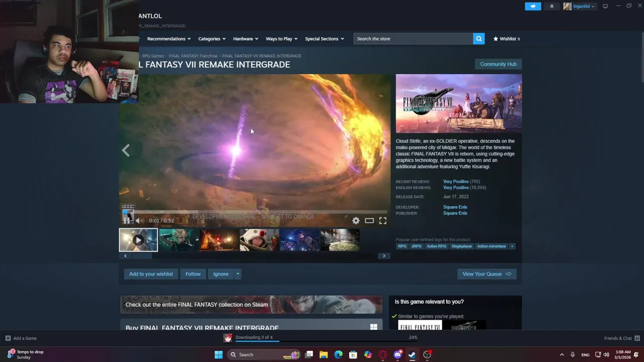Click the Action-Adventure tag
644x362 pixels.
coord(492,246)
